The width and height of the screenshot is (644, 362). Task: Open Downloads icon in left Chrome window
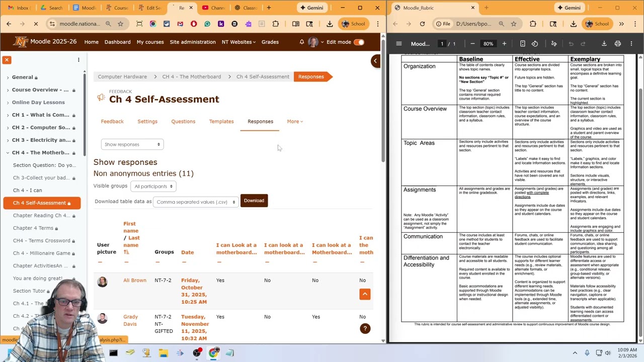(x=330, y=24)
